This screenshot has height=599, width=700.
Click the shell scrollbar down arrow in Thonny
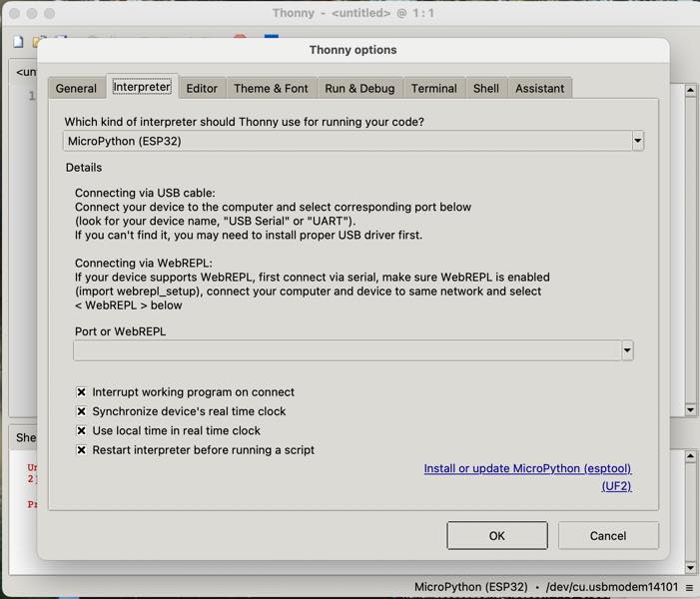pyautogui.click(x=691, y=568)
